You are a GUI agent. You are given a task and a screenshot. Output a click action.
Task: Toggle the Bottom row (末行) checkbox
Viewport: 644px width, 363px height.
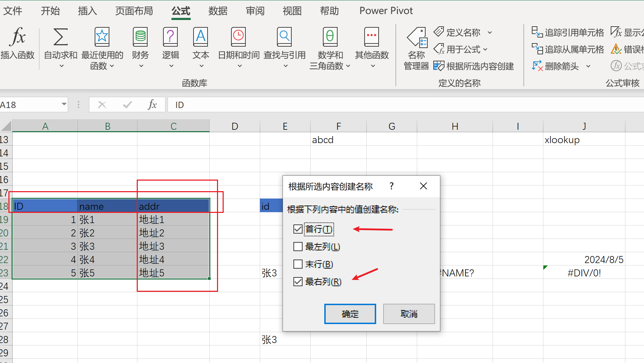(x=298, y=264)
